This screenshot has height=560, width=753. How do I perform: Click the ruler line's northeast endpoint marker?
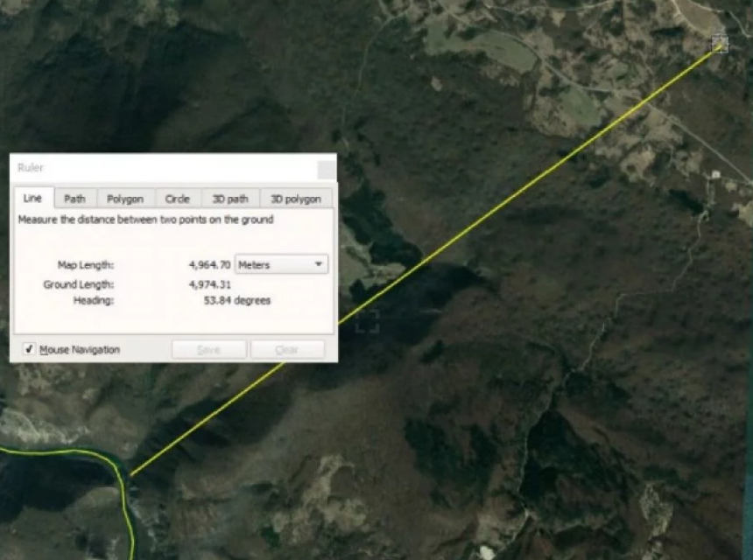[719, 42]
